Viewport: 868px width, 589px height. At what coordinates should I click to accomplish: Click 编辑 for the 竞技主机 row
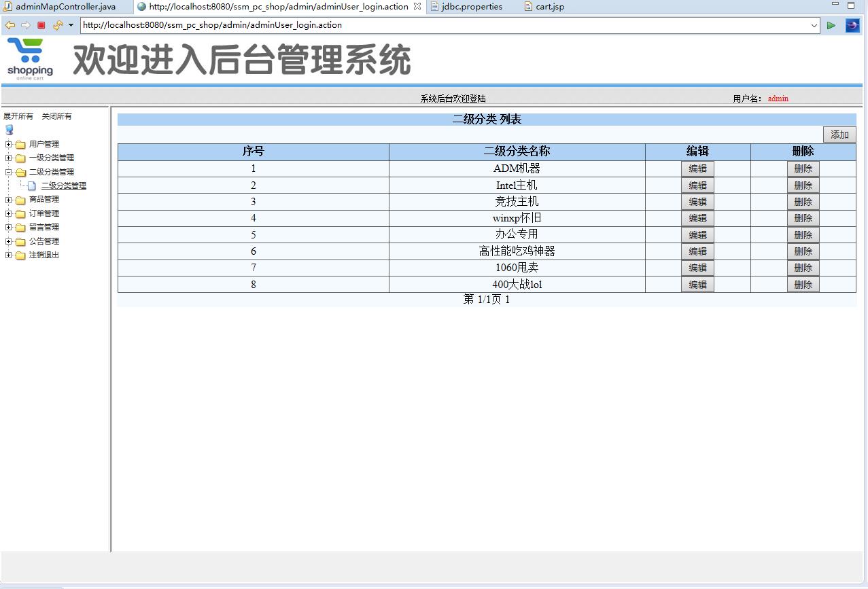pos(697,201)
